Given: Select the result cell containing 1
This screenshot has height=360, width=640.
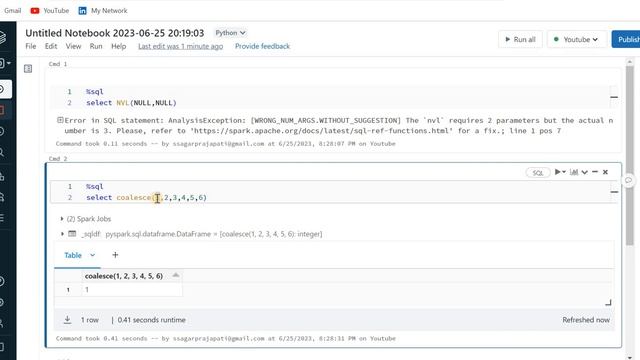Looking at the screenshot, I should tap(131, 289).
